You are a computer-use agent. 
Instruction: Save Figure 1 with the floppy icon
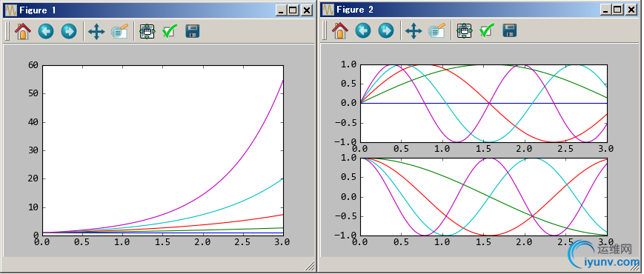193,31
